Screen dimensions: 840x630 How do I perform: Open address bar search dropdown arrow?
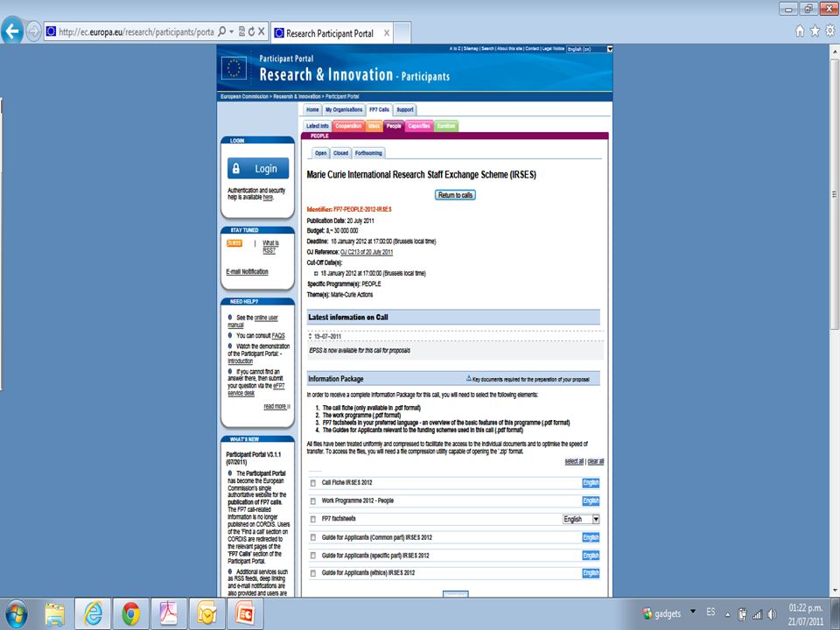[x=231, y=31]
